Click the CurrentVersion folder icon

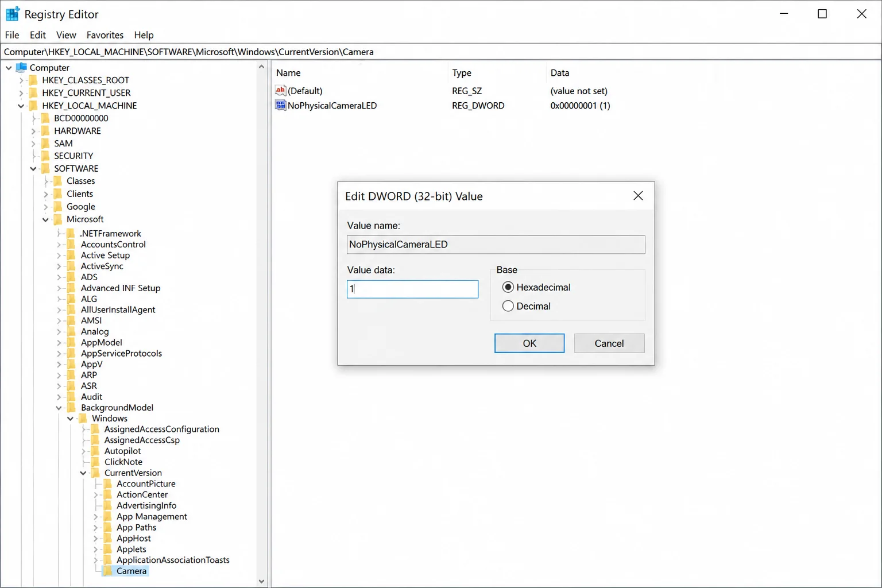tap(95, 473)
